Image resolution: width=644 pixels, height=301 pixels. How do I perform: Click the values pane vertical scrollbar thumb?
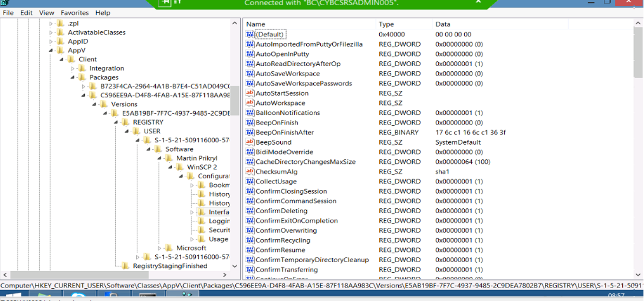638,52
